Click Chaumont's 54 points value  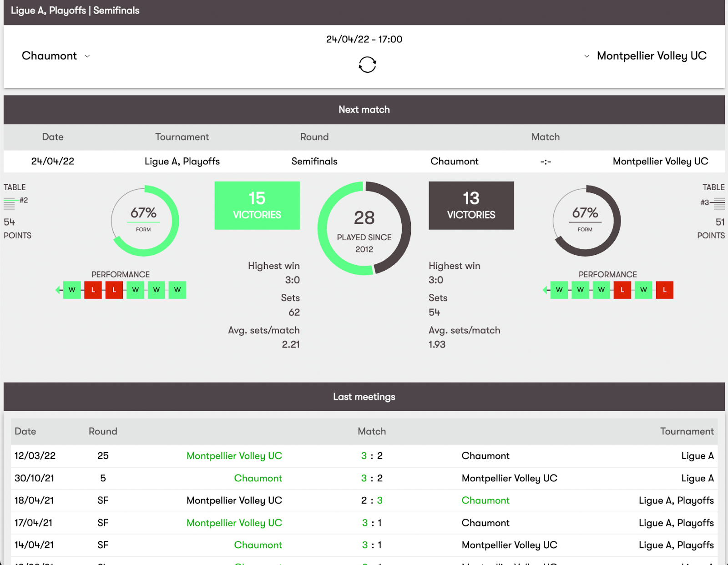[x=10, y=222]
